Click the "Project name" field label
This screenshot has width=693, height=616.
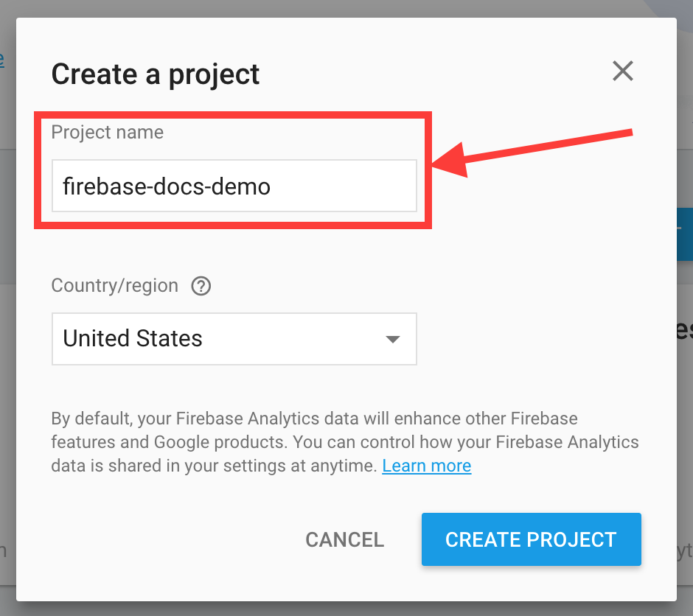click(x=108, y=133)
